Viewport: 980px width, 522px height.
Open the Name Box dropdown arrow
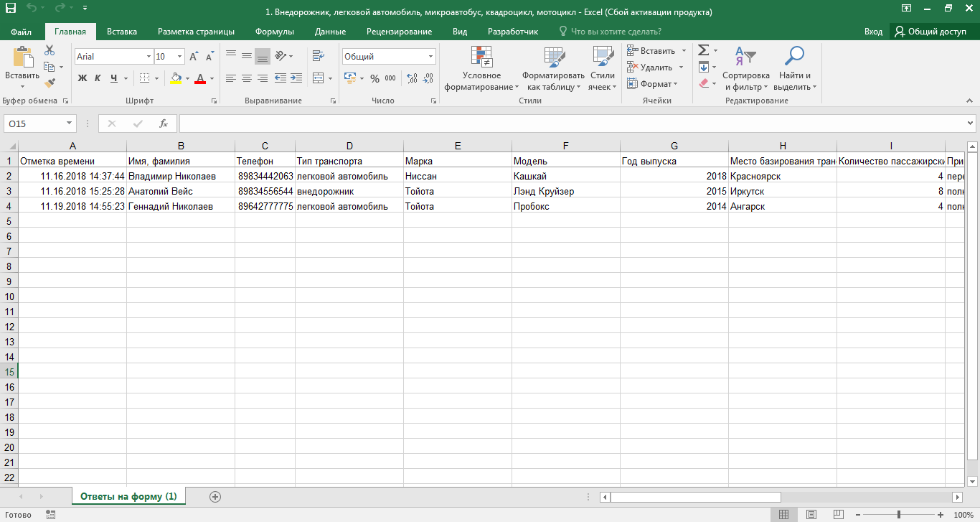pyautogui.click(x=69, y=123)
